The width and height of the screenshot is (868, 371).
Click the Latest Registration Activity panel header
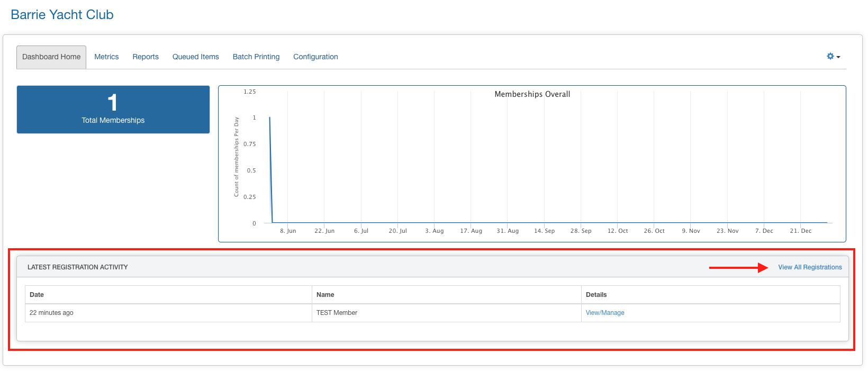tap(78, 267)
